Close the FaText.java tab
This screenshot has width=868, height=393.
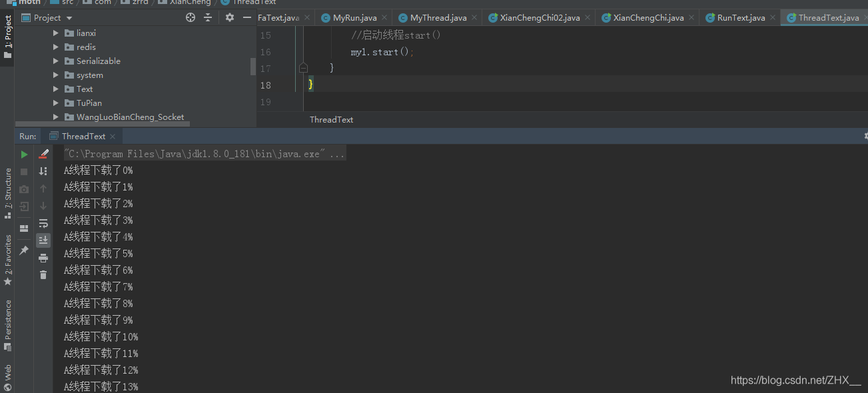coord(307,18)
